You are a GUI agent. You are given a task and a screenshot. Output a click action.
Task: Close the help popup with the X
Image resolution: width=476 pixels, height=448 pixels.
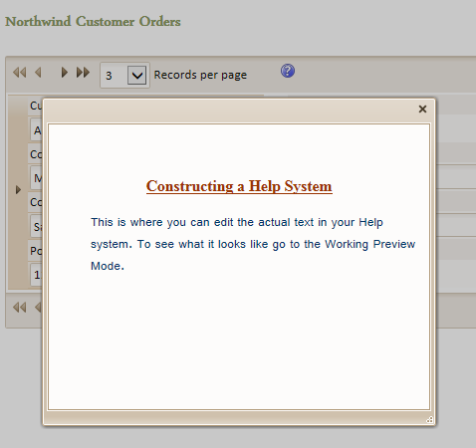pos(422,109)
